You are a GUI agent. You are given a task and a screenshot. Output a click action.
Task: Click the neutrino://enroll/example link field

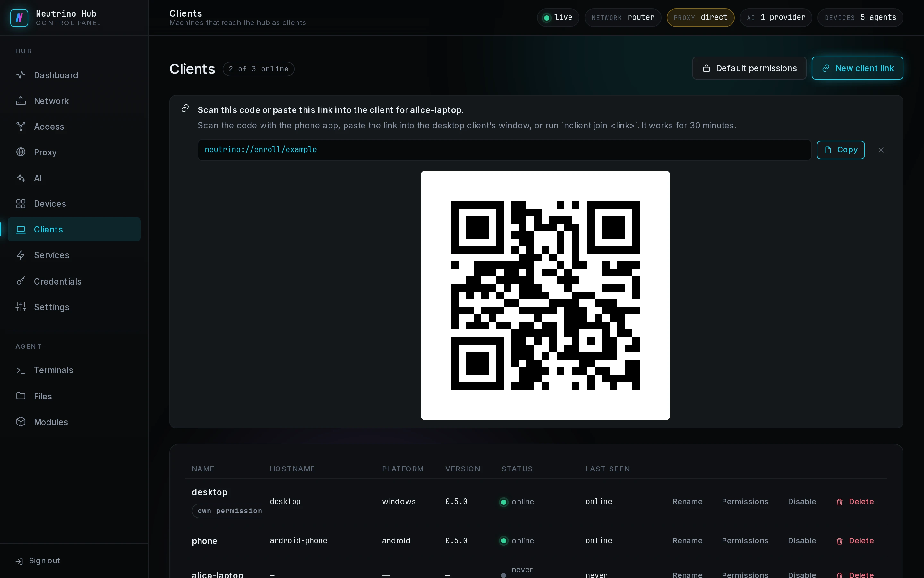tap(504, 150)
